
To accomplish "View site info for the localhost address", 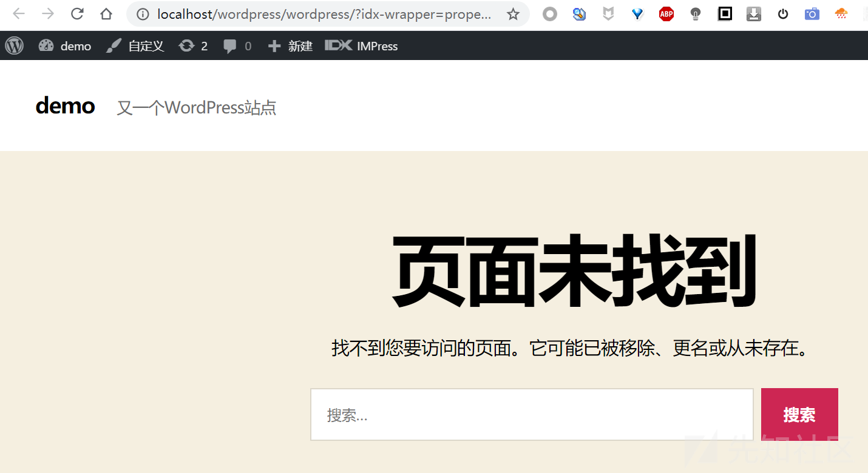I will tap(143, 14).
